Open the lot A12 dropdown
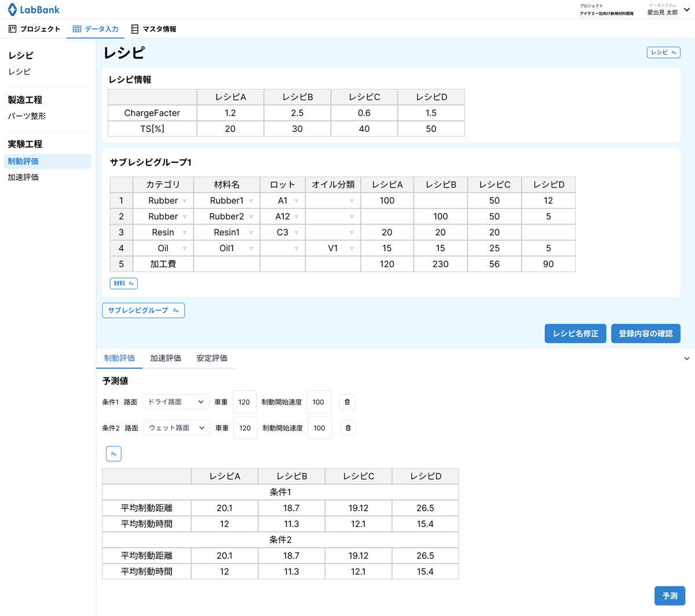This screenshot has height=616, width=695. coord(297,217)
